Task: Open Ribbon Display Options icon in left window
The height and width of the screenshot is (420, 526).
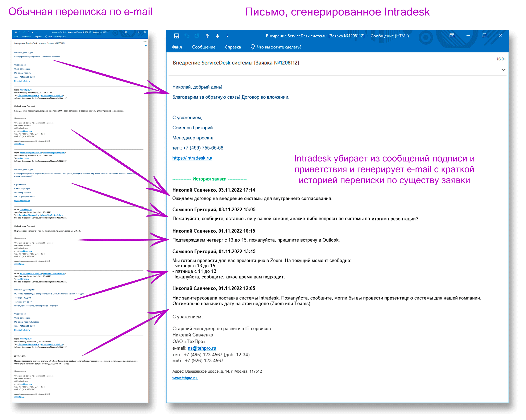Action: (126, 32)
